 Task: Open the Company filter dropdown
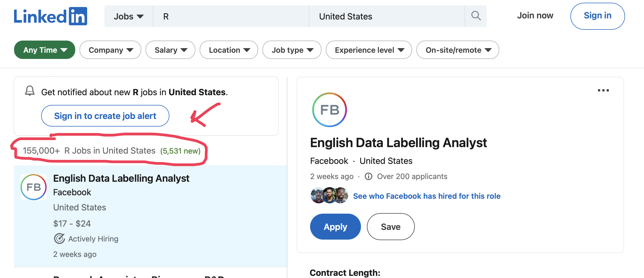pos(110,50)
